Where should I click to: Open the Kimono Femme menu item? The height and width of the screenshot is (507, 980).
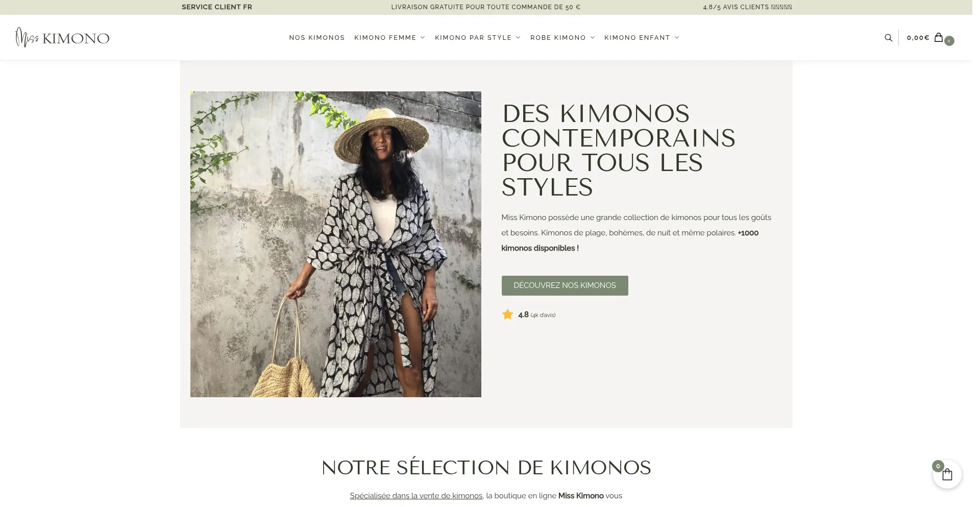pos(385,38)
